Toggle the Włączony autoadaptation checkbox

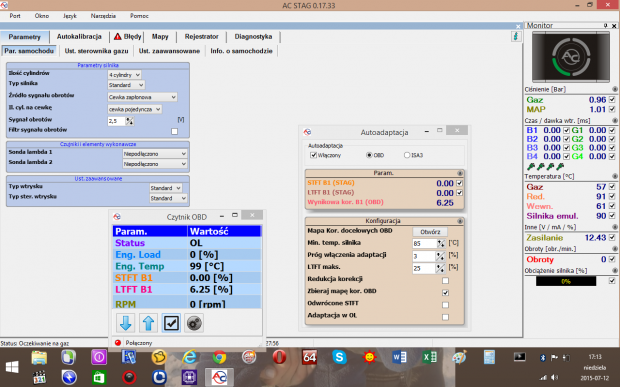[x=314, y=155]
